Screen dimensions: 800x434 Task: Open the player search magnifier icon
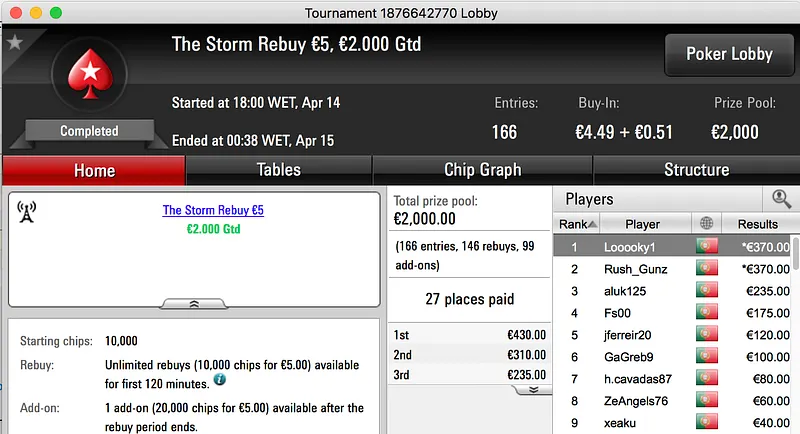[x=781, y=199]
